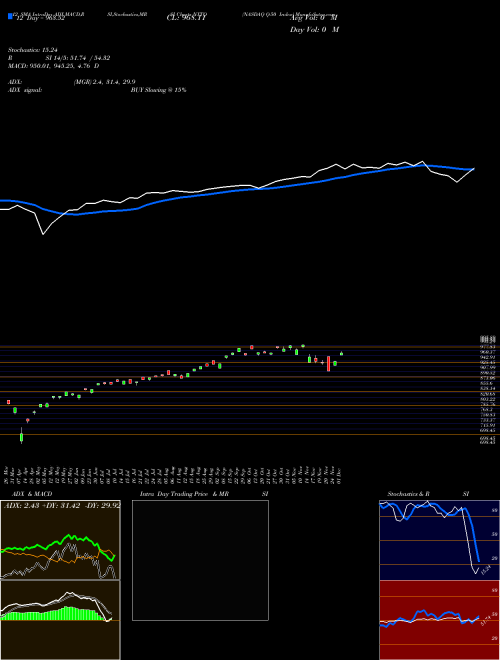Click the green MACD histogram bars
The width and height of the screenshot is (500, 660).
(x=52, y=614)
